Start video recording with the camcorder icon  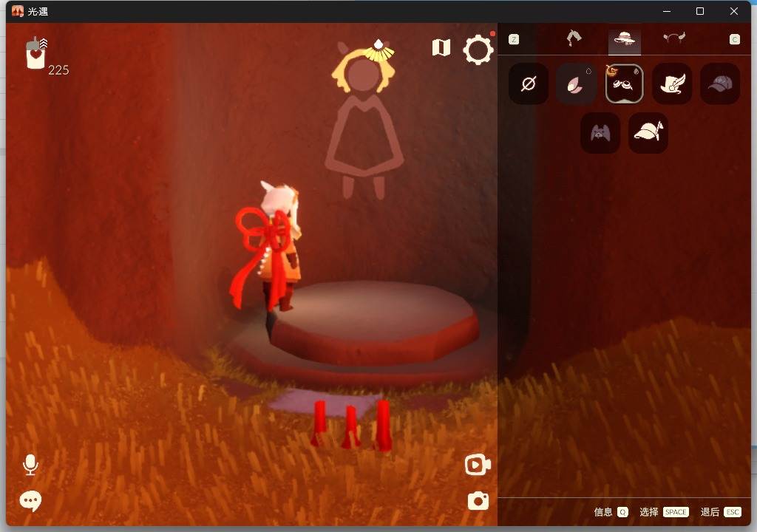478,465
